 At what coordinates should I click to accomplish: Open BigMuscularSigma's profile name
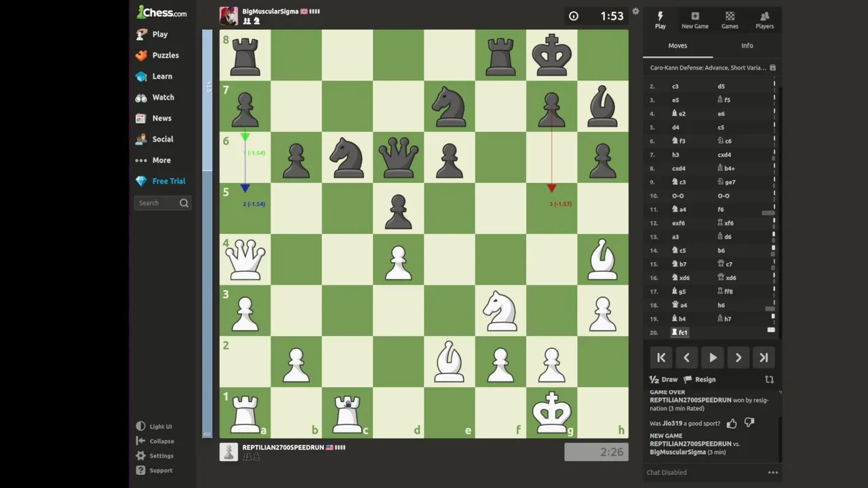pyautogui.click(x=271, y=12)
